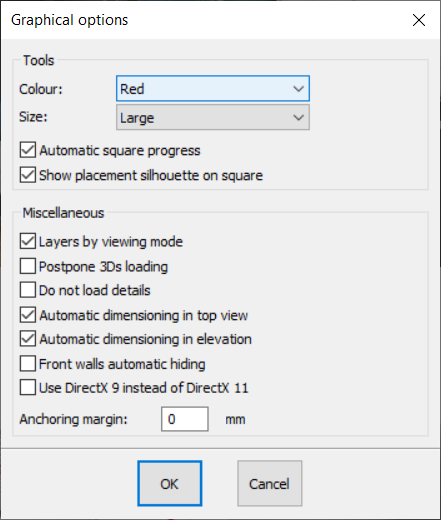The height and width of the screenshot is (520, 441).
Task: Toggle Layers by viewing mode checkbox
Action: click(28, 241)
